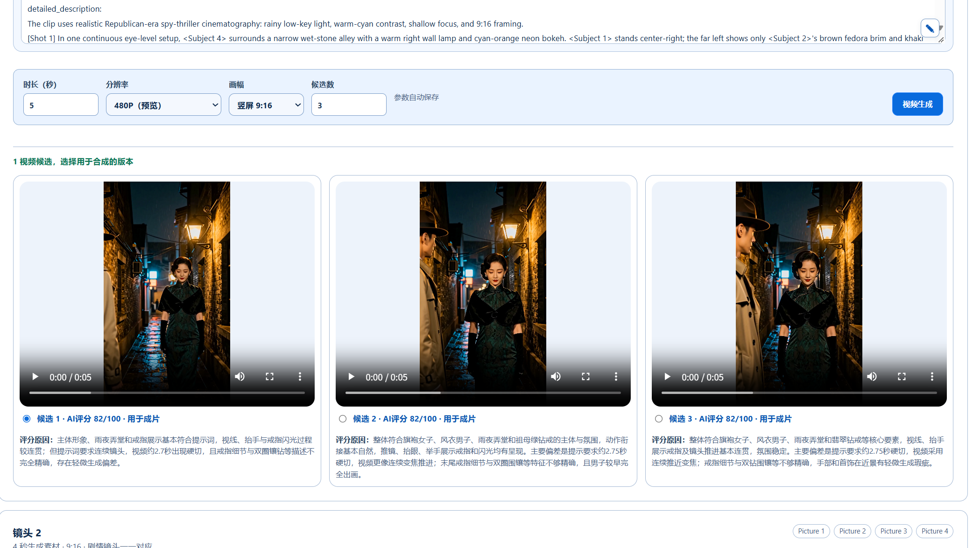Seek on candidate 3 progress bar

799,393
